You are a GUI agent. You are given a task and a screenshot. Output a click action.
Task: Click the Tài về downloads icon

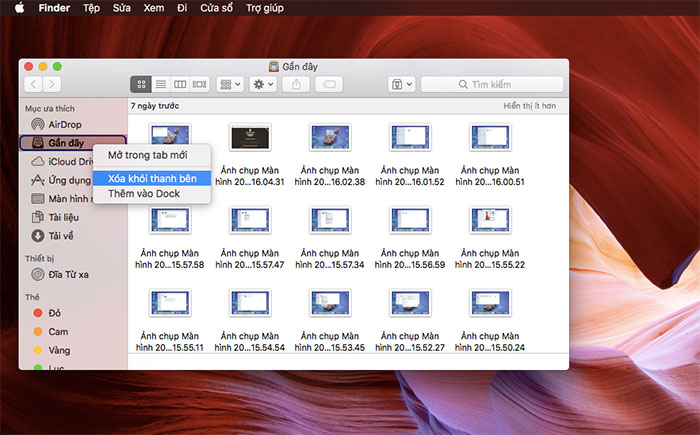[x=38, y=236]
